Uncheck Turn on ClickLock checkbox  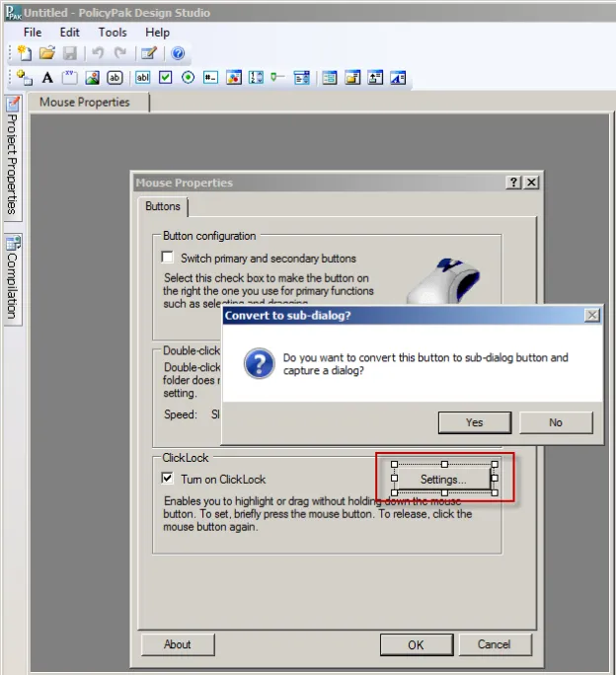tap(168, 479)
